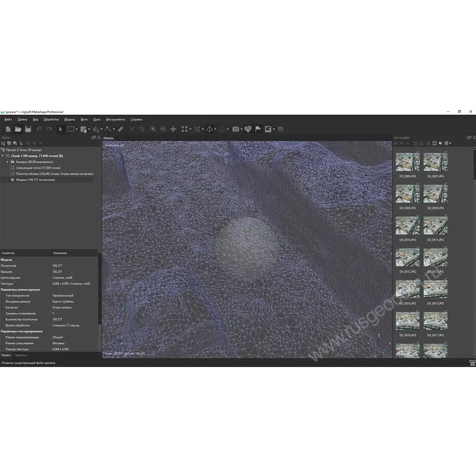476x476 pixels.
Task: Open the model view mode dropdown arrow
Action: pos(216,129)
